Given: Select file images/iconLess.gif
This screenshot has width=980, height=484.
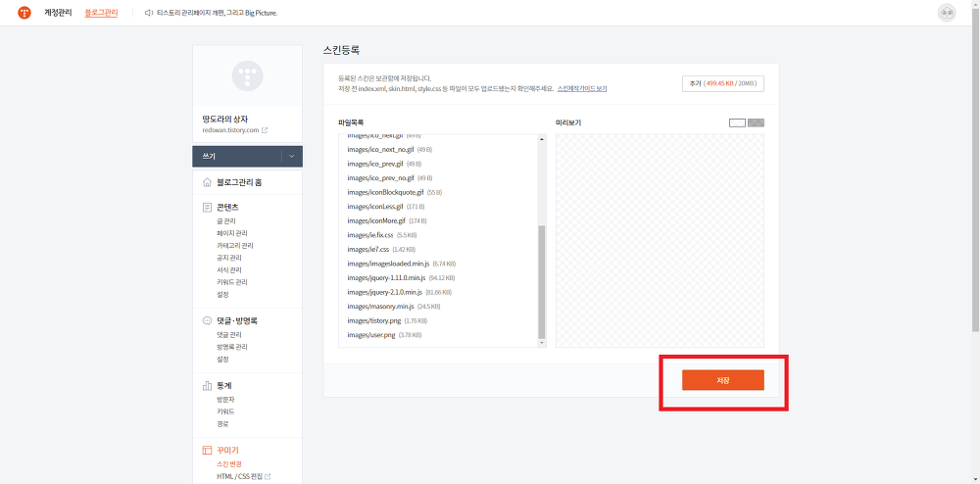Looking at the screenshot, I should (385, 207).
